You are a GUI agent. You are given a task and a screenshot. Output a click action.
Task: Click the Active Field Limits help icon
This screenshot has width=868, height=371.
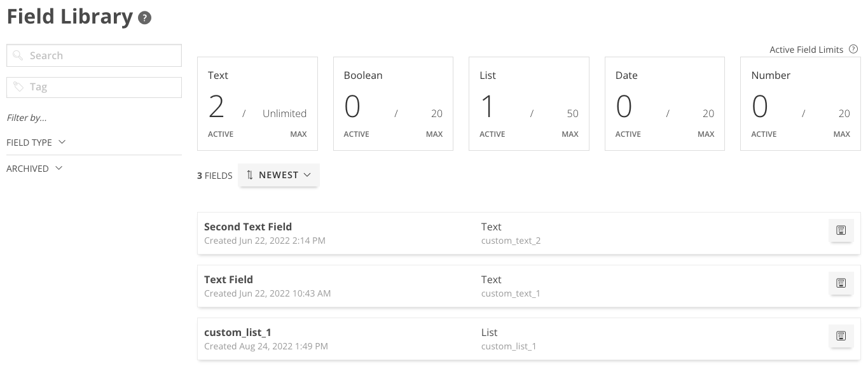point(853,49)
